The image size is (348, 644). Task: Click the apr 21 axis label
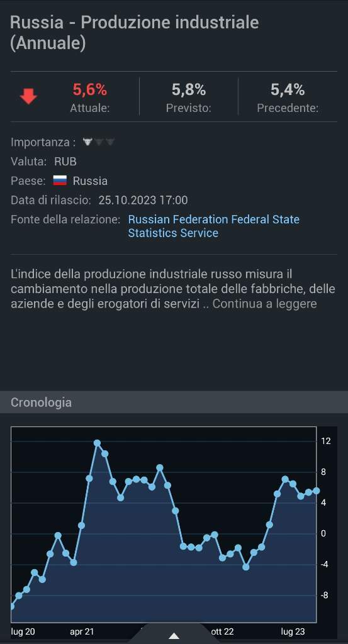[x=82, y=631]
